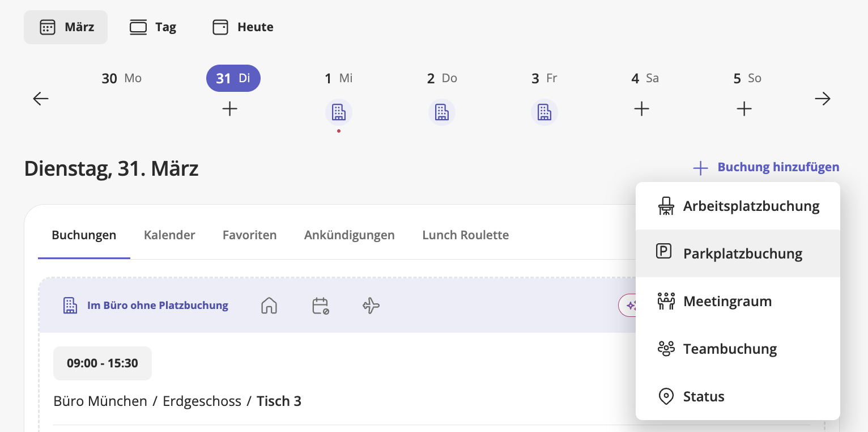Image resolution: width=868 pixels, height=432 pixels.
Task: Click the home office status icon
Action: (x=269, y=306)
